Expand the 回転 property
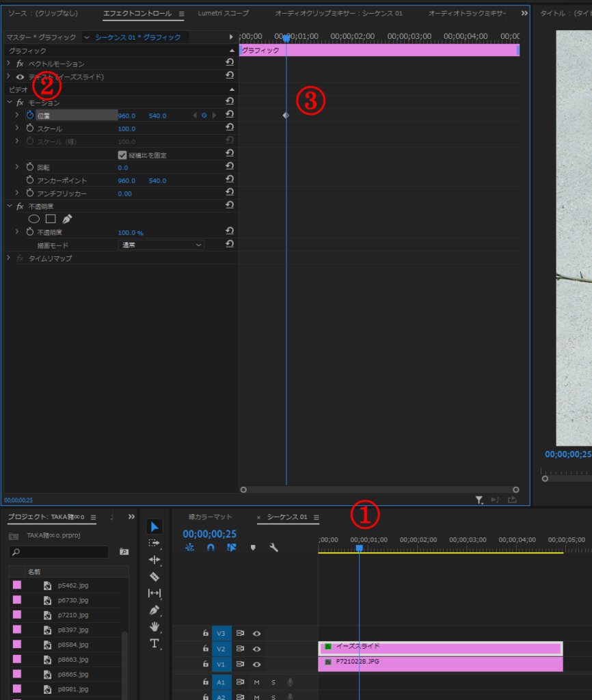592x700 pixels. click(x=17, y=167)
